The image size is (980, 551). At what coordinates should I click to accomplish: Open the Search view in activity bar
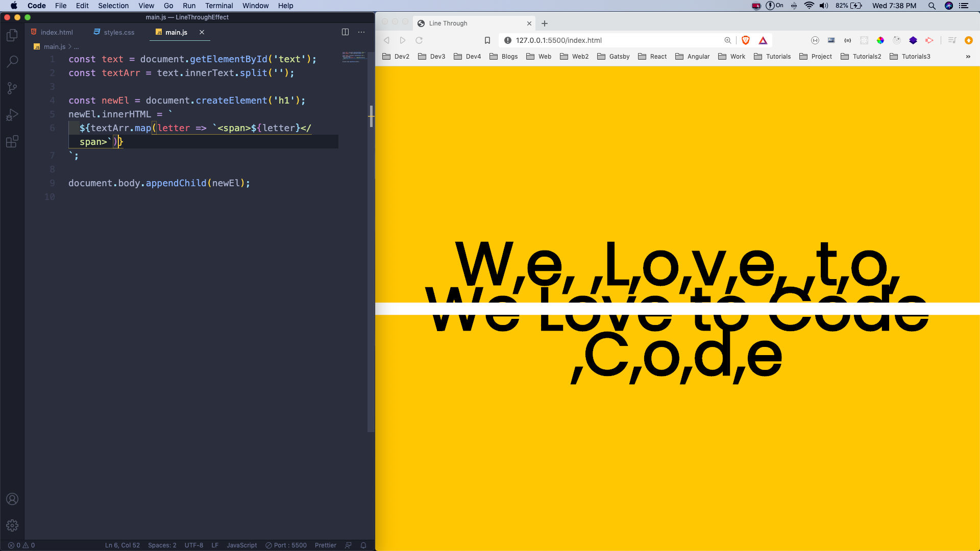click(12, 62)
